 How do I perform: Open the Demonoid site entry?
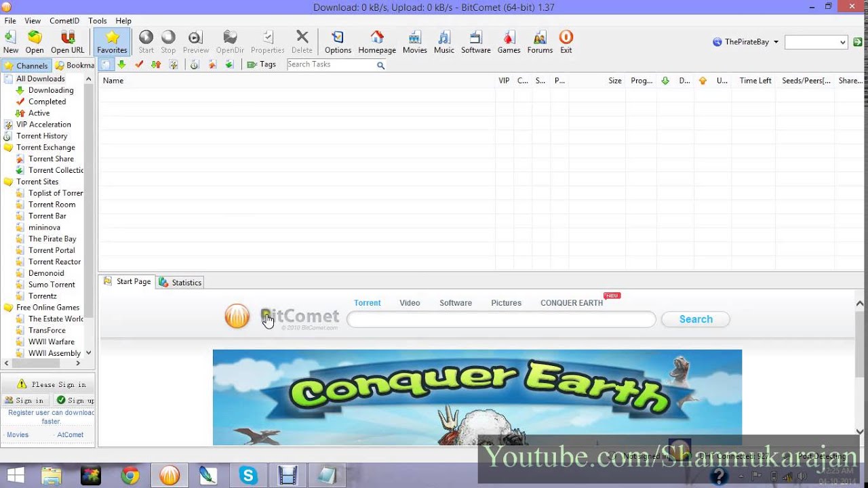46,273
